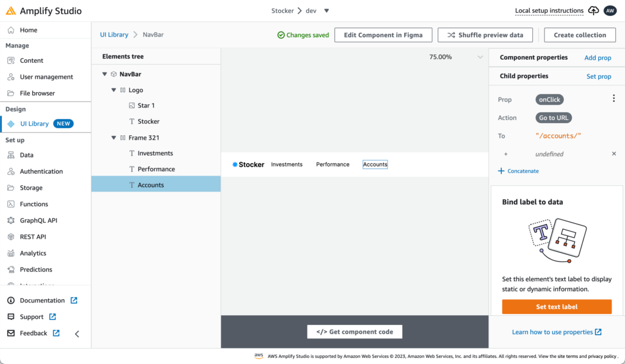Image resolution: width=625 pixels, height=364 pixels.
Task: Click the Amplify Studio logo icon
Action: 11,11
